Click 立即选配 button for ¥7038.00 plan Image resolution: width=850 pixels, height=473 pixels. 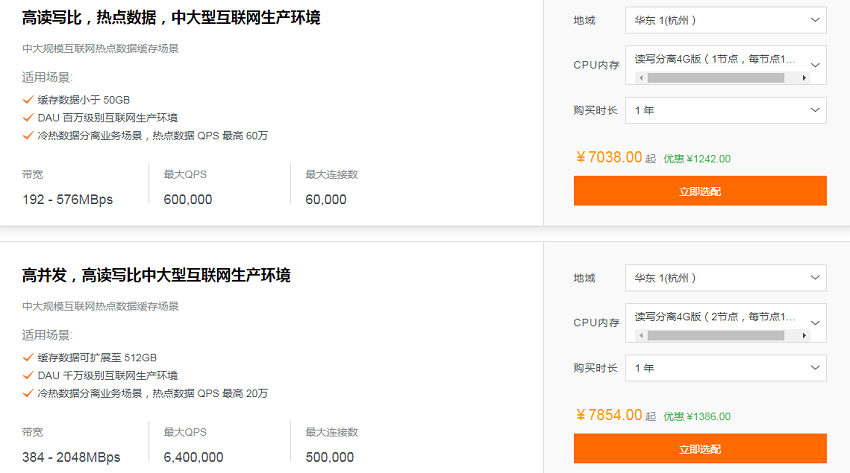click(700, 191)
